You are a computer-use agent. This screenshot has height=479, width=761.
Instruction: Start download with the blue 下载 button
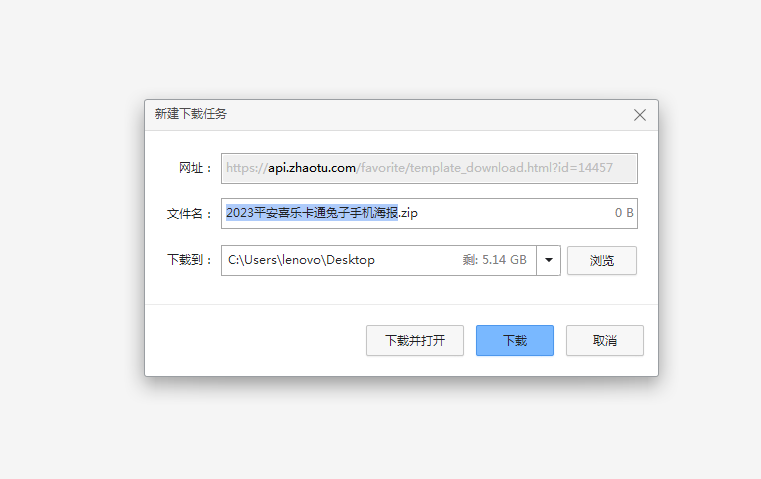514,340
